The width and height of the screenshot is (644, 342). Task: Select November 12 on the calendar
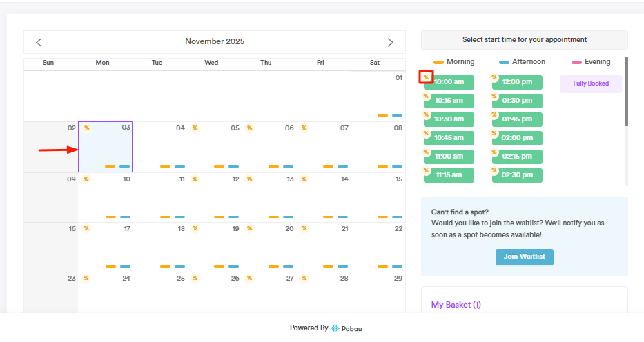click(214, 197)
